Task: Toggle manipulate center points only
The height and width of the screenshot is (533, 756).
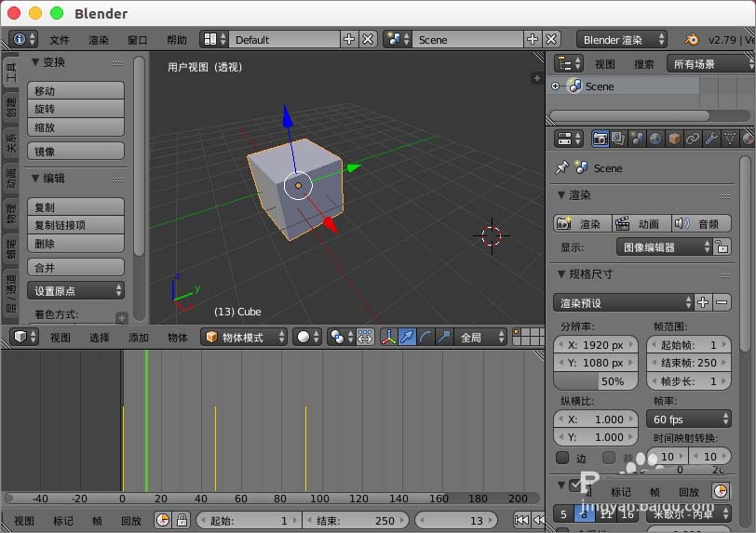Action: coord(366,337)
